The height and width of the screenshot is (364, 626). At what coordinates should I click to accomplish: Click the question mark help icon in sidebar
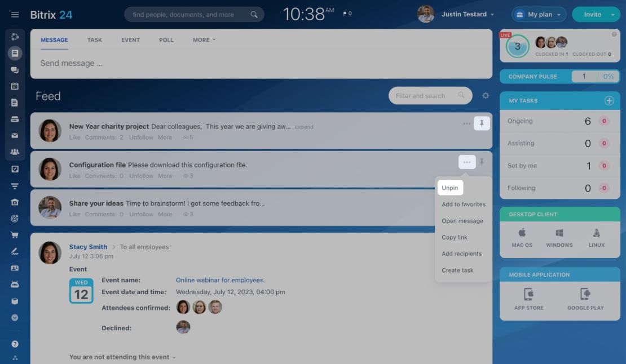pyautogui.click(x=15, y=344)
